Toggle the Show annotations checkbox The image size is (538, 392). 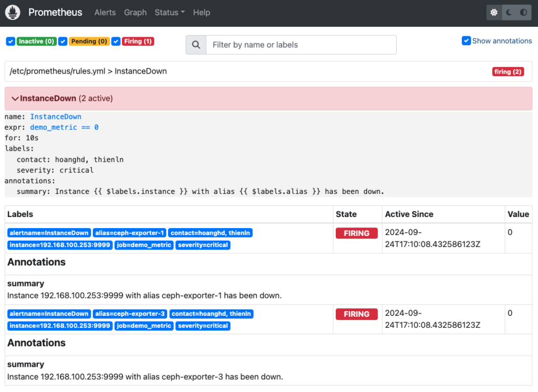pos(466,40)
